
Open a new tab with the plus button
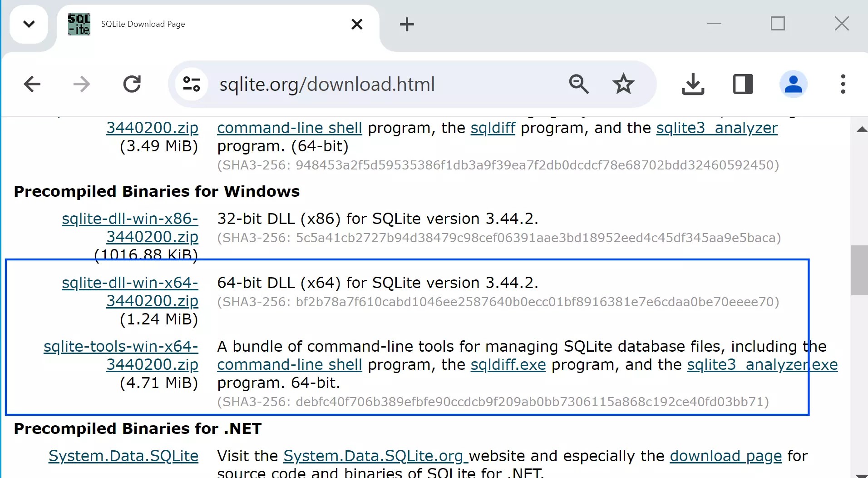point(406,25)
